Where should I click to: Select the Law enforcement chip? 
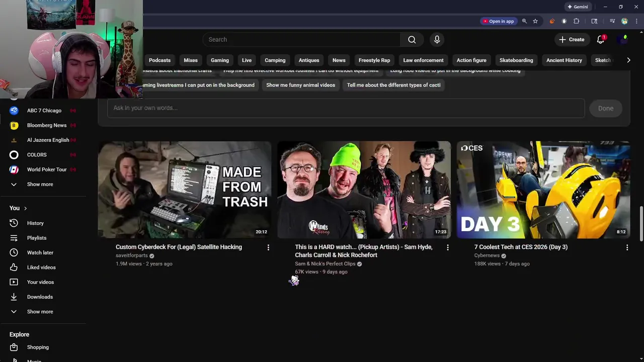click(423, 60)
